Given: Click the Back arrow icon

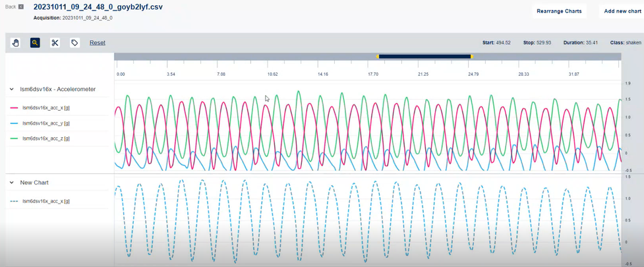Looking at the screenshot, I should tap(21, 7).
